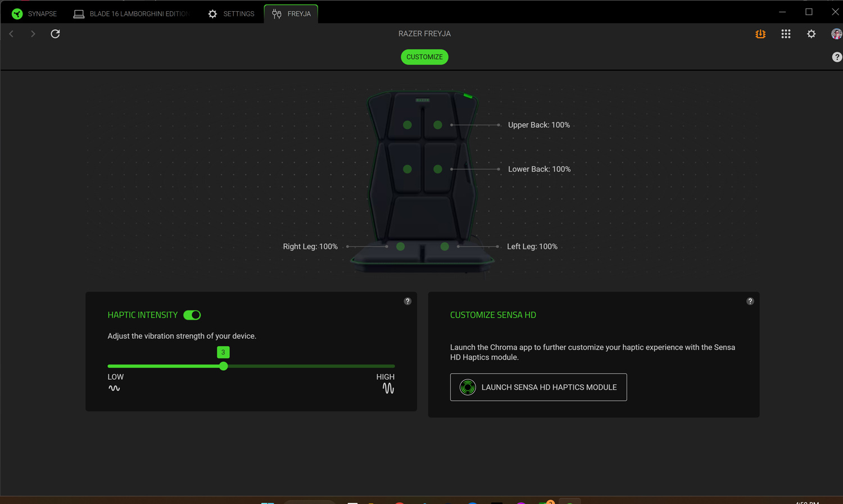Click the Customize pill button
Image resolution: width=843 pixels, height=504 pixels.
(x=424, y=57)
